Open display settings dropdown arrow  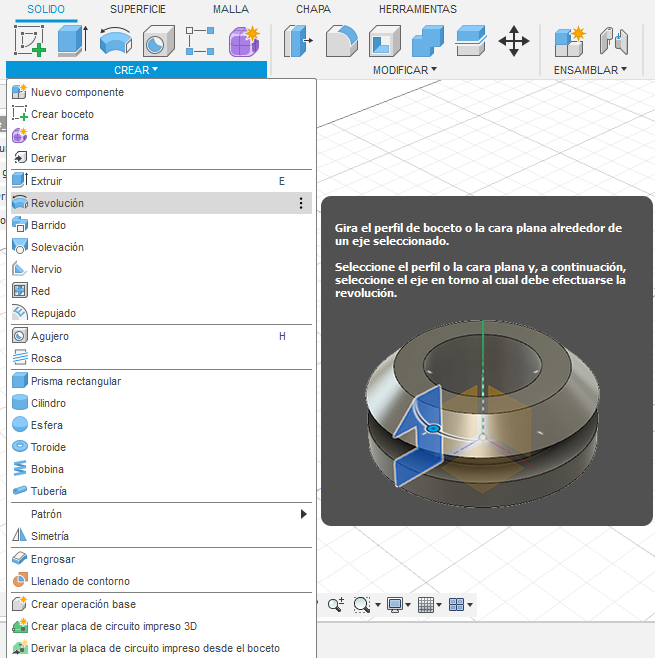tap(408, 605)
